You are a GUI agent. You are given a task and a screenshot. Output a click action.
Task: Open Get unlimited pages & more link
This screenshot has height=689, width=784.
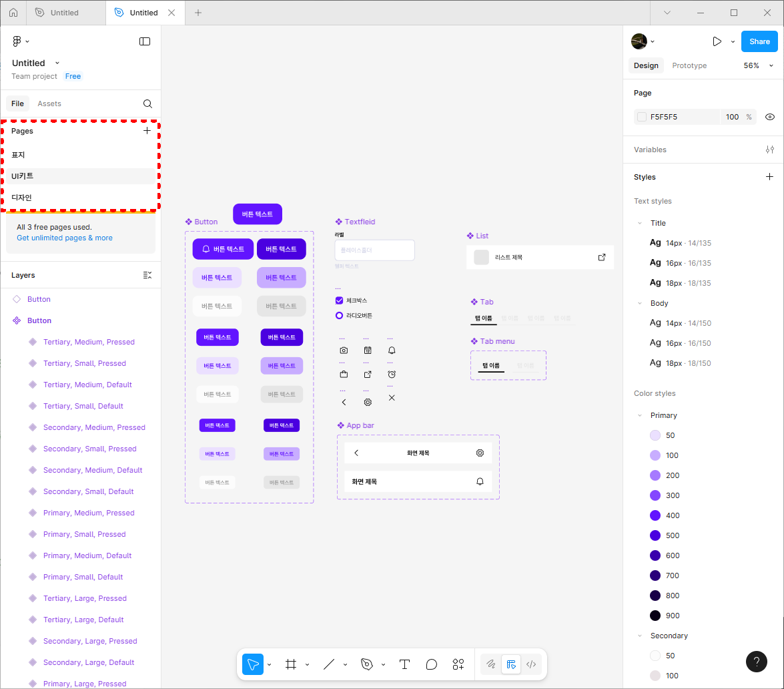[x=65, y=238]
